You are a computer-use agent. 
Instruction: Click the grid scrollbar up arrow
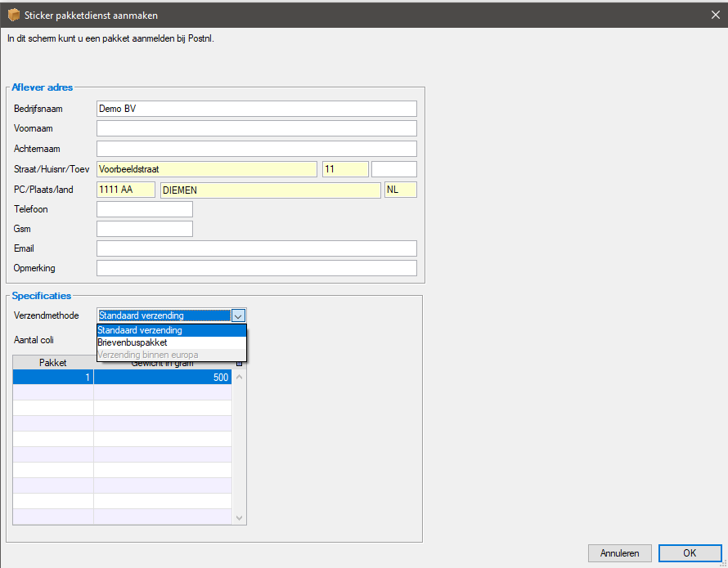click(239, 377)
